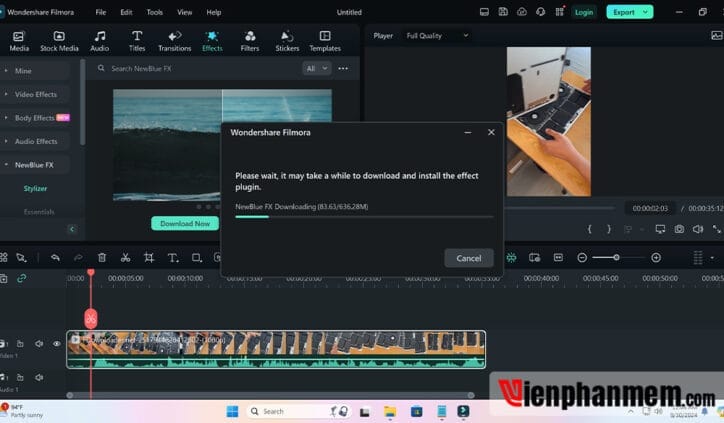Open the three-dot more options menu
The image size is (724, 423).
click(x=343, y=69)
